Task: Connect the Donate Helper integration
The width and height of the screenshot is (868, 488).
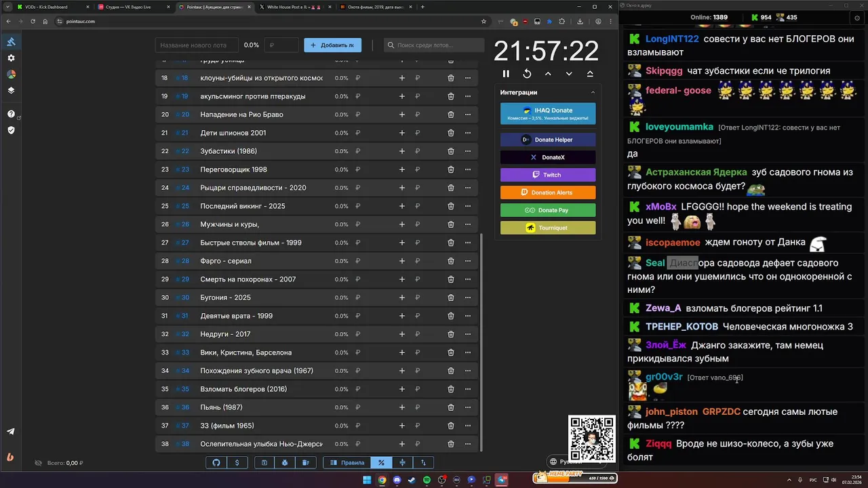Action: [x=548, y=140]
